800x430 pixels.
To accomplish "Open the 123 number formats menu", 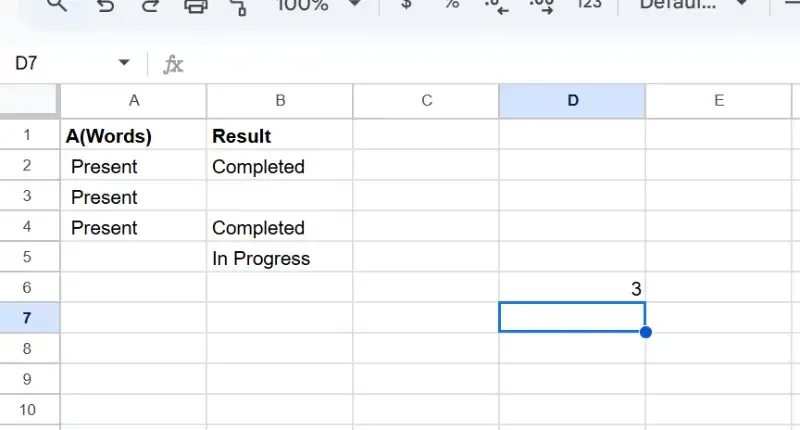I will pyautogui.click(x=590, y=5).
